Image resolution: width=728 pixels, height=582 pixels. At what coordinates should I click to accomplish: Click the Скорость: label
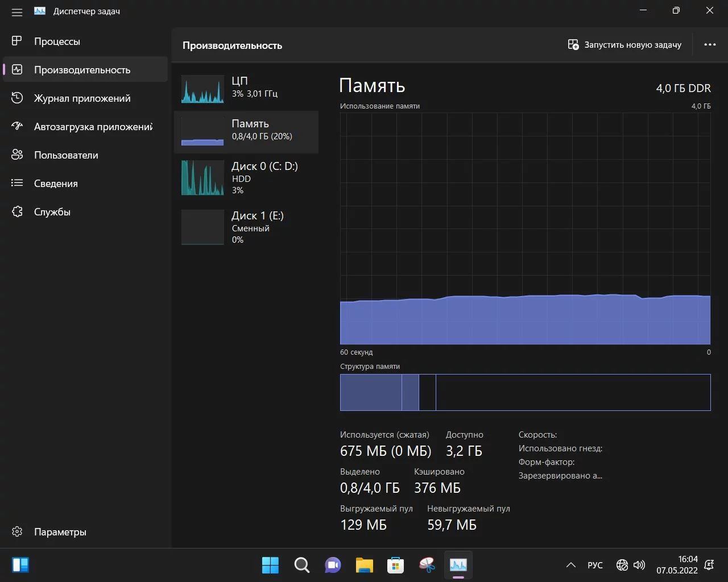[537, 435]
